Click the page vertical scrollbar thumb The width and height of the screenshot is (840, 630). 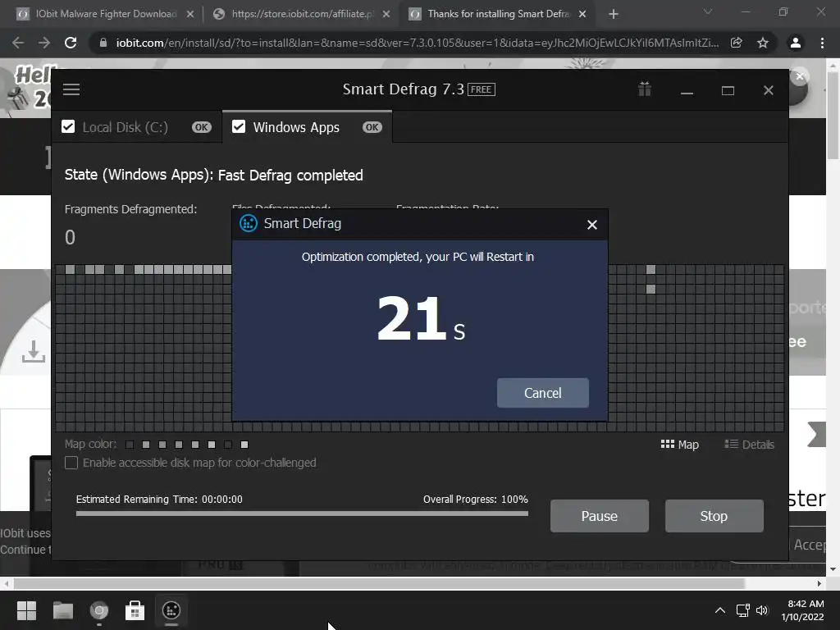[833, 114]
